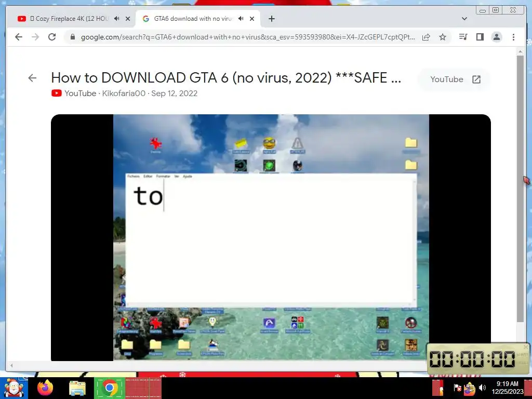Expand the tab search dropdown
This screenshot has height=399, width=532.
tap(464, 19)
